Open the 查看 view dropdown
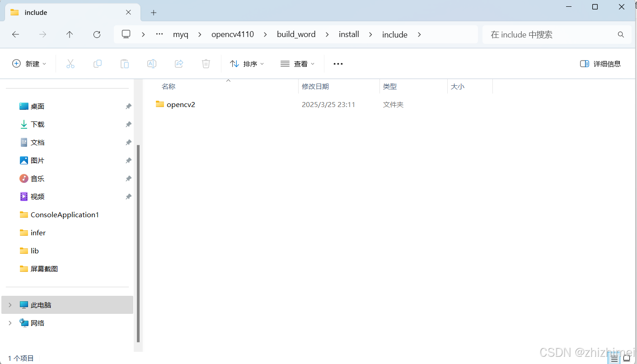637x364 pixels. point(298,64)
